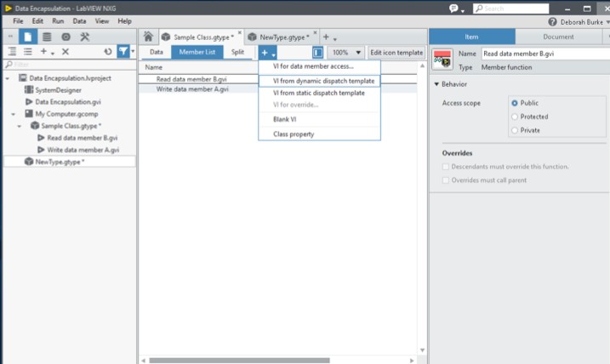The image size is (610, 364).
Task: Open the new tab dropdown arrow
Action: pyautogui.click(x=335, y=39)
